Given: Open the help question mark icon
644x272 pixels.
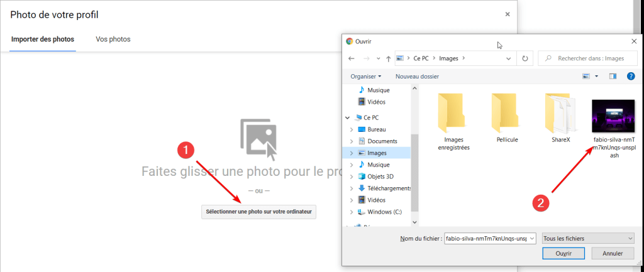Looking at the screenshot, I should 631,76.
